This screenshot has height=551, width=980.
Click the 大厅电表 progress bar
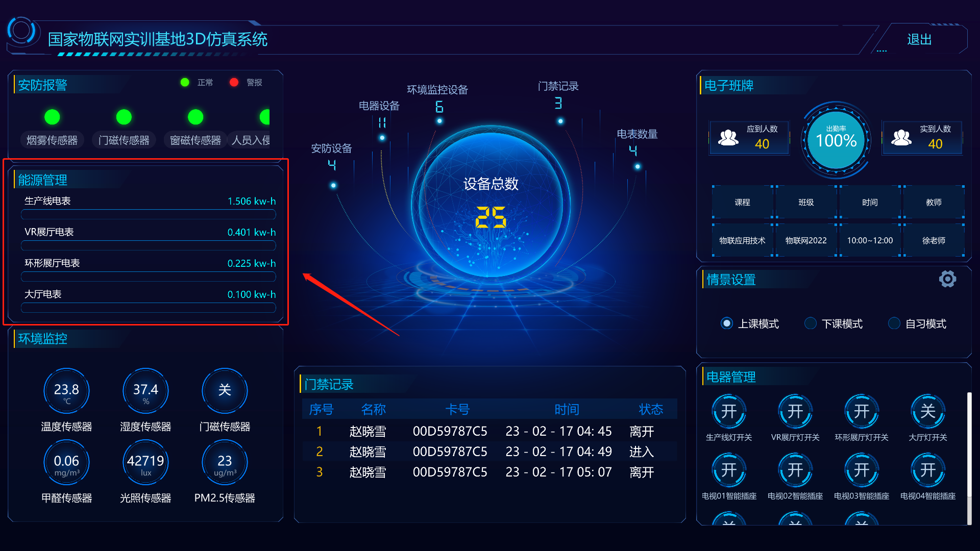pos(149,308)
